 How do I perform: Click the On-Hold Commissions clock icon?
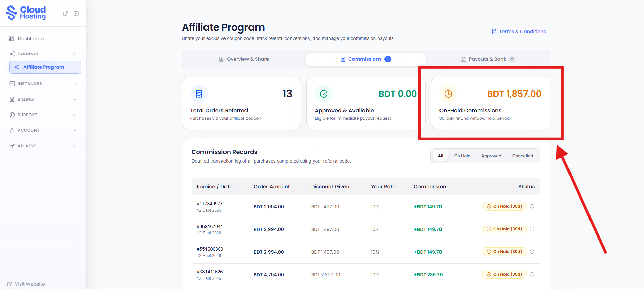[x=448, y=94]
